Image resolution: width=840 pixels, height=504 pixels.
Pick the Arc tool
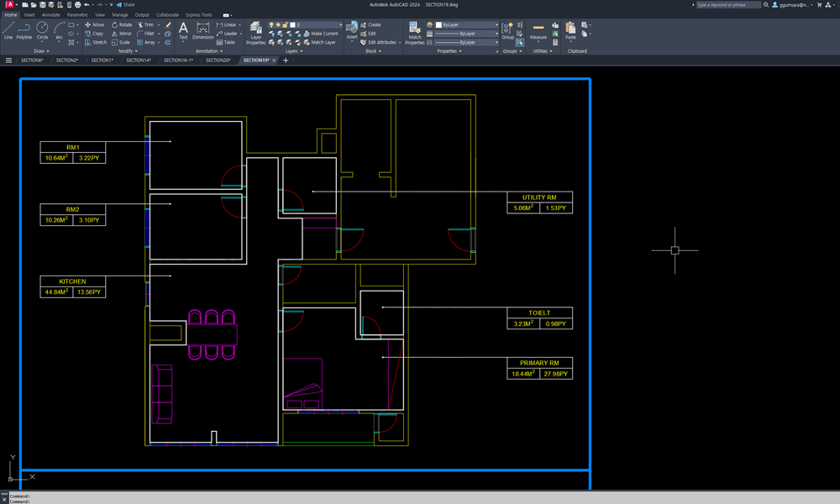coord(59,30)
